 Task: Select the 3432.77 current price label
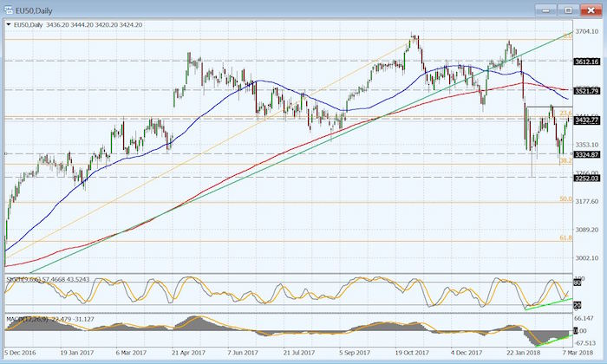(x=587, y=120)
